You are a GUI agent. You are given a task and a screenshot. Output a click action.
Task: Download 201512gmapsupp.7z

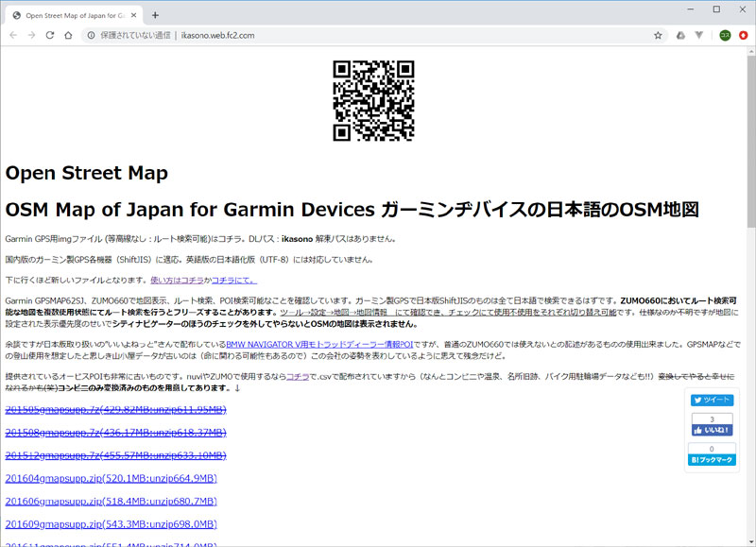point(115,455)
